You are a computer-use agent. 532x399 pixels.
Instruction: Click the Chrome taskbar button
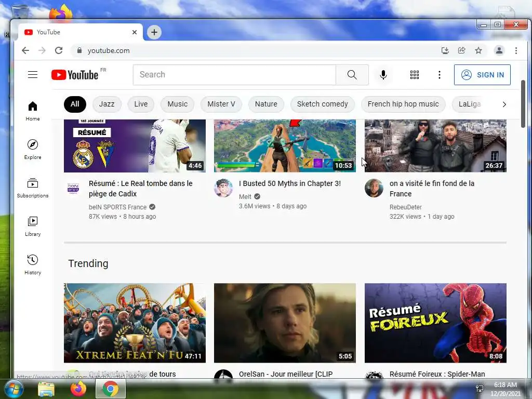111,389
